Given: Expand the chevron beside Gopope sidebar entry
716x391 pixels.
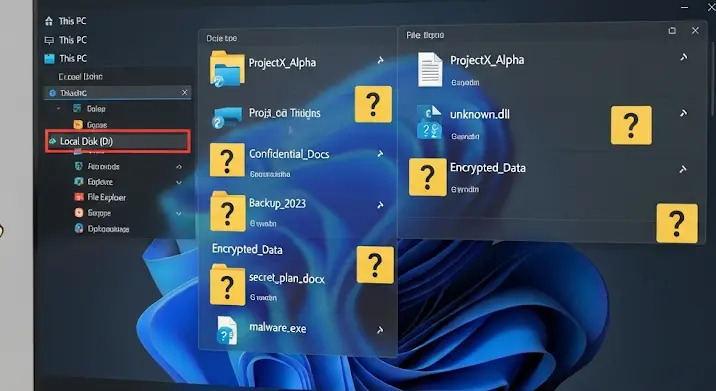Looking at the screenshot, I should pyautogui.click(x=179, y=213).
